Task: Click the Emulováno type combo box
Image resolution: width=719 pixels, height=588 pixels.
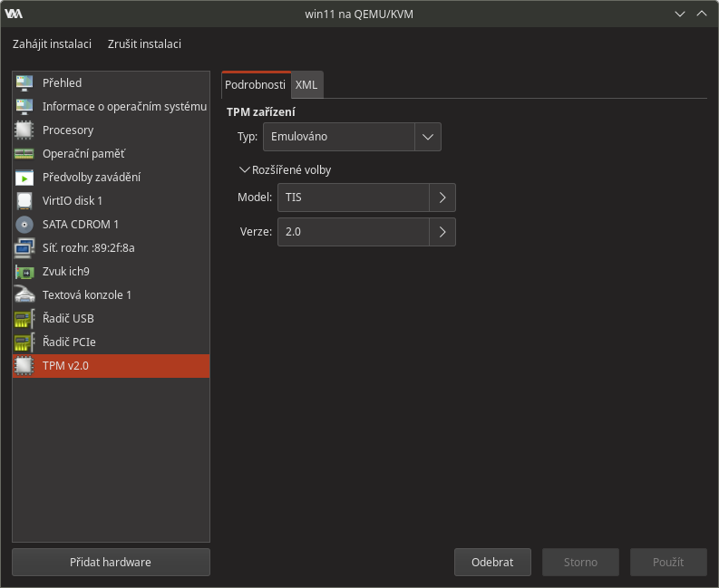Action: tap(352, 137)
